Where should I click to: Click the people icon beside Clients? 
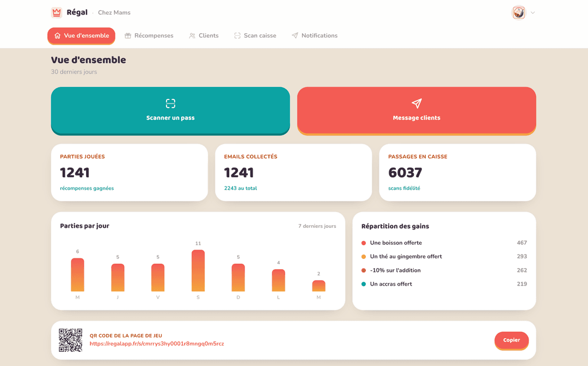[192, 35]
